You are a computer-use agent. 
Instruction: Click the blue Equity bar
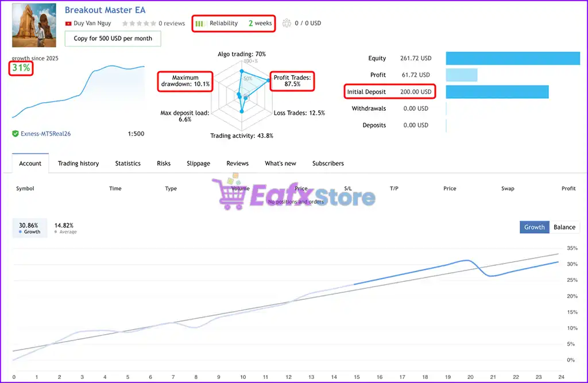(x=513, y=58)
